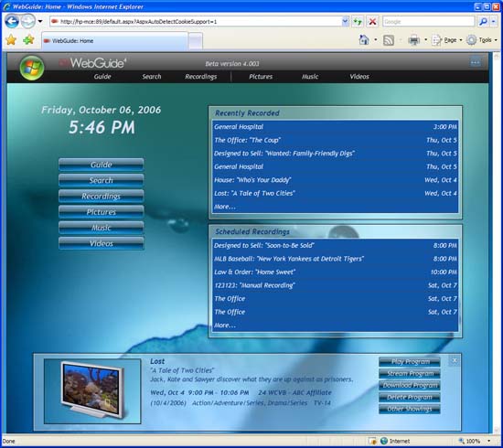Click the IE Home icon
This screenshot has height=448, width=503.
tap(364, 40)
